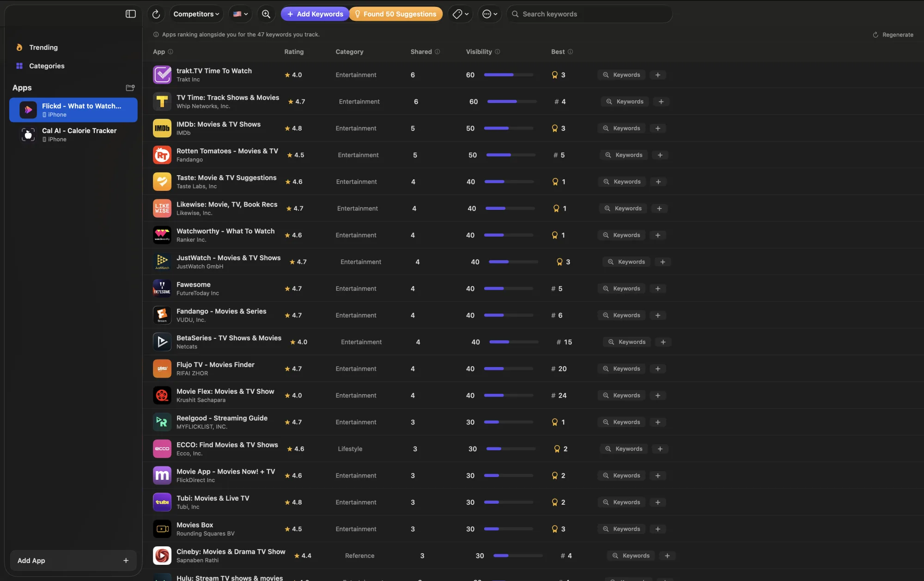Click the Movie Flex app icon
Viewport: 924px width, 581px height.
tap(162, 395)
